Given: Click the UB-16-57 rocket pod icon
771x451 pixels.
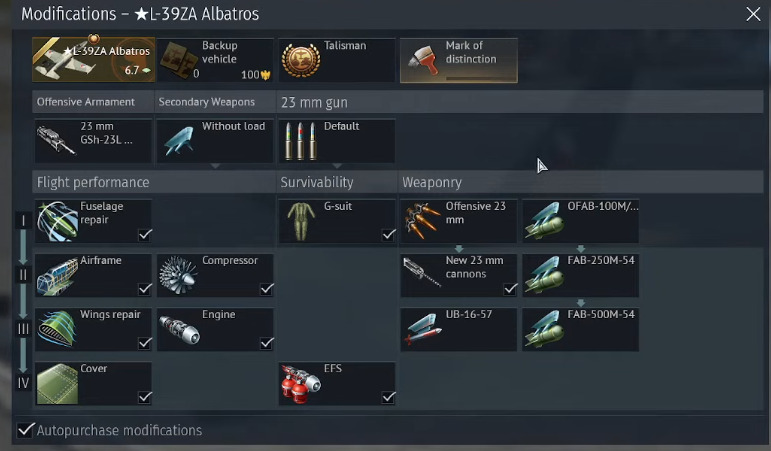Looking at the screenshot, I should click(422, 330).
